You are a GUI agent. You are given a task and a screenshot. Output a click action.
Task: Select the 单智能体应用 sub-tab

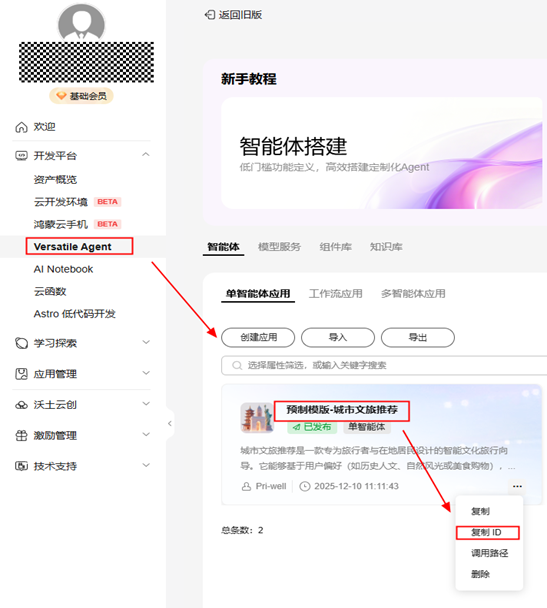coord(258,294)
